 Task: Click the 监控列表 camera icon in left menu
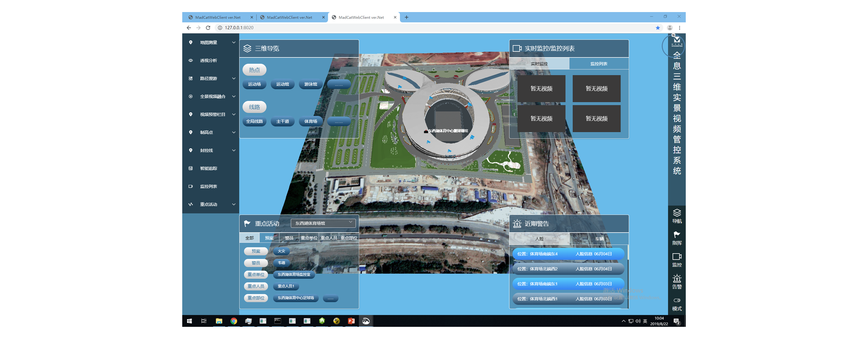pyautogui.click(x=191, y=186)
